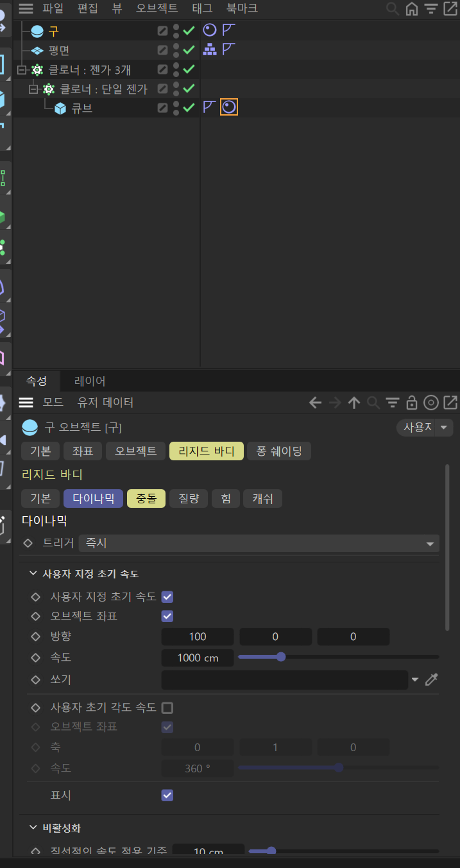Open the 모드 menu
The image size is (460, 868).
click(x=53, y=403)
